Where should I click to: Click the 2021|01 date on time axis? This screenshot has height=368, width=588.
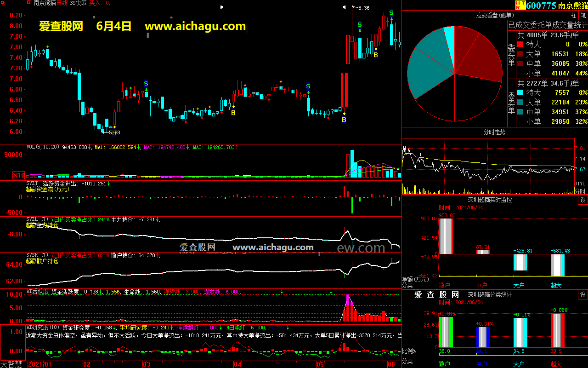coord(40,364)
